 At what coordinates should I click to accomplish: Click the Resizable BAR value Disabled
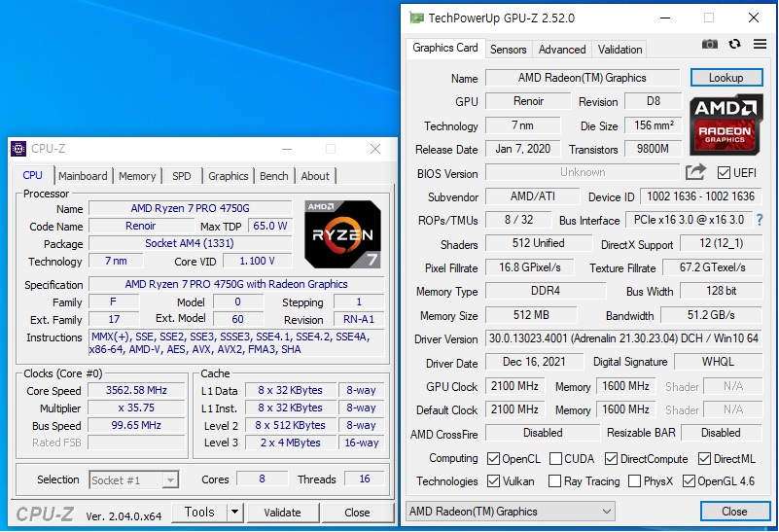click(721, 433)
